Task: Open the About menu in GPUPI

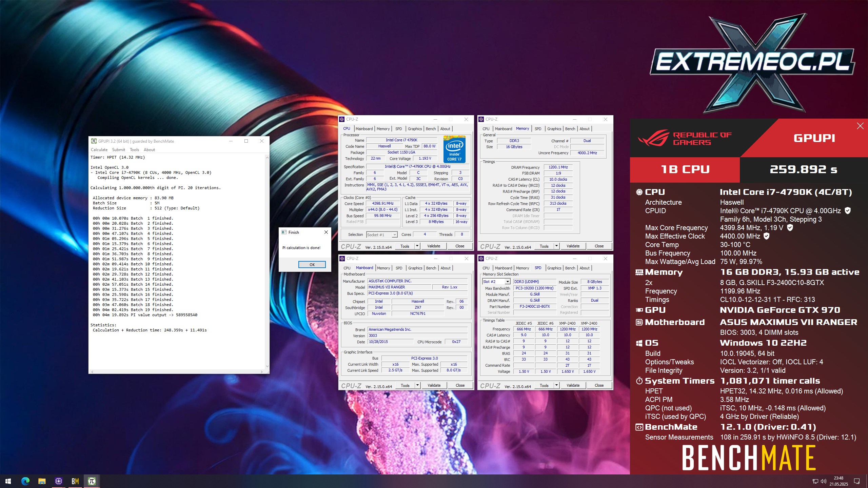Action: pyautogui.click(x=149, y=150)
